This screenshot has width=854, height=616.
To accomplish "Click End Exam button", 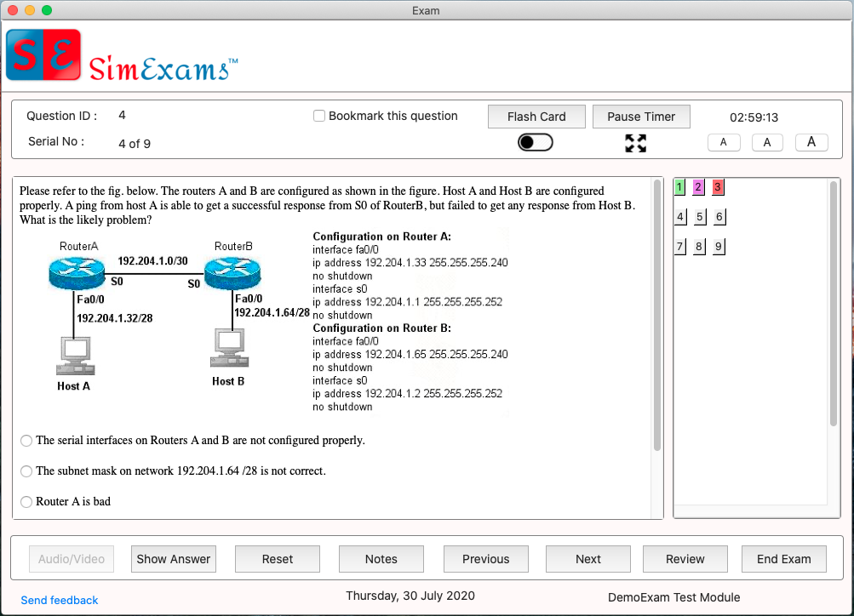I will (x=783, y=559).
